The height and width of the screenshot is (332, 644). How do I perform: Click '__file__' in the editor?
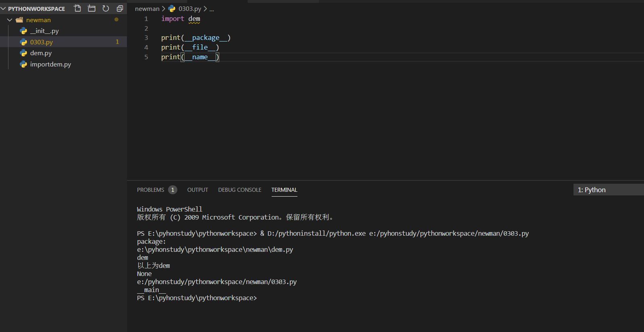click(x=200, y=47)
